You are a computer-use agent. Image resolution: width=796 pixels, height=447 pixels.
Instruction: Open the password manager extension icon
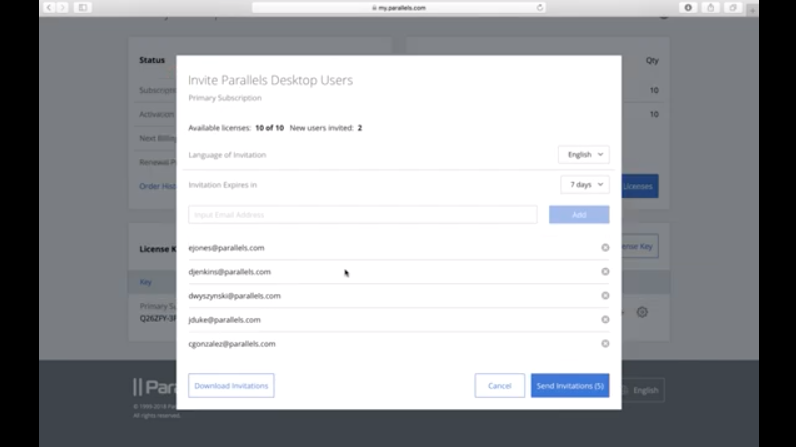click(688, 8)
